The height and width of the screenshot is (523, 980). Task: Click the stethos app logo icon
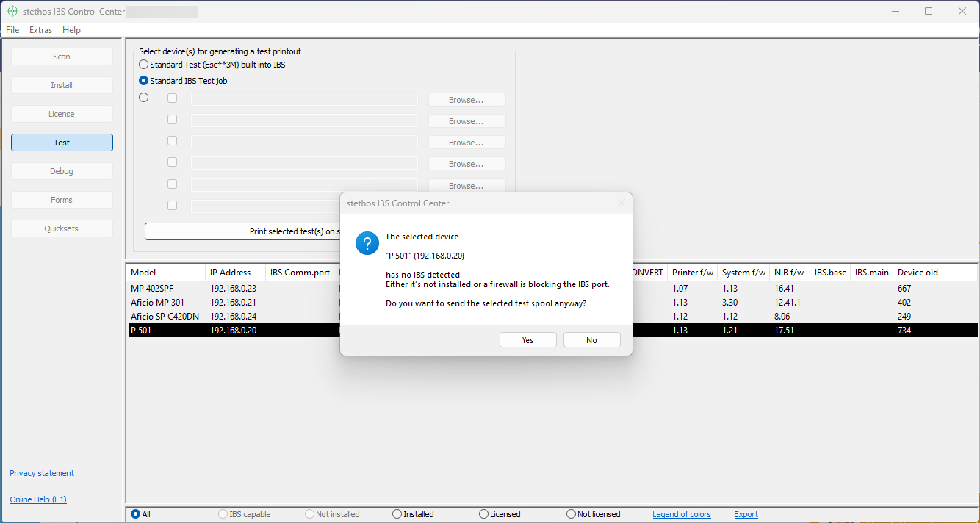point(12,11)
